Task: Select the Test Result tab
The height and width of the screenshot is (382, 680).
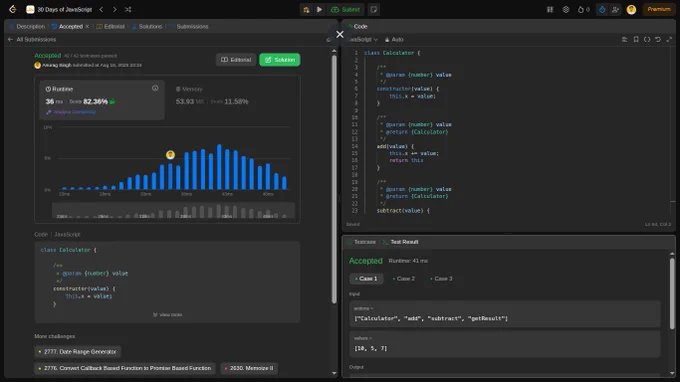Action: (x=401, y=242)
